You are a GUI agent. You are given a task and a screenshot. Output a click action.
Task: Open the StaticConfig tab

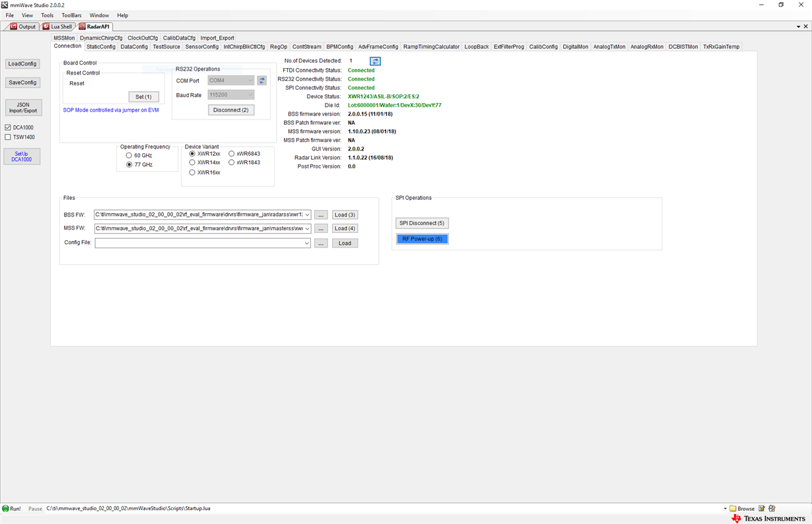[101, 47]
